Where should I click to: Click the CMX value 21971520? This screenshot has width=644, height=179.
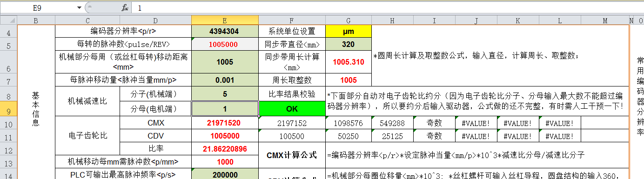tap(225, 123)
